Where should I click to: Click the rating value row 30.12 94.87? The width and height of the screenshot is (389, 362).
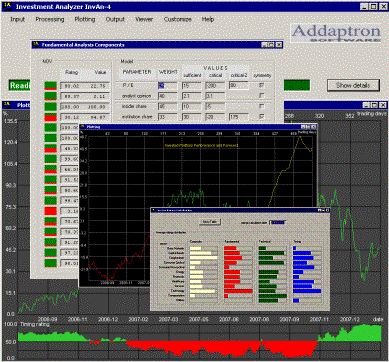pos(85,117)
